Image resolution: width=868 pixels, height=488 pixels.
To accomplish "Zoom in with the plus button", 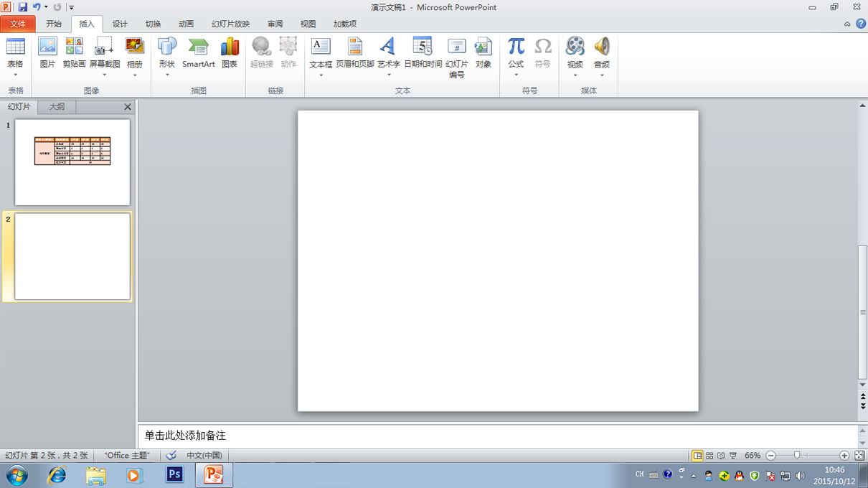I will click(x=844, y=456).
